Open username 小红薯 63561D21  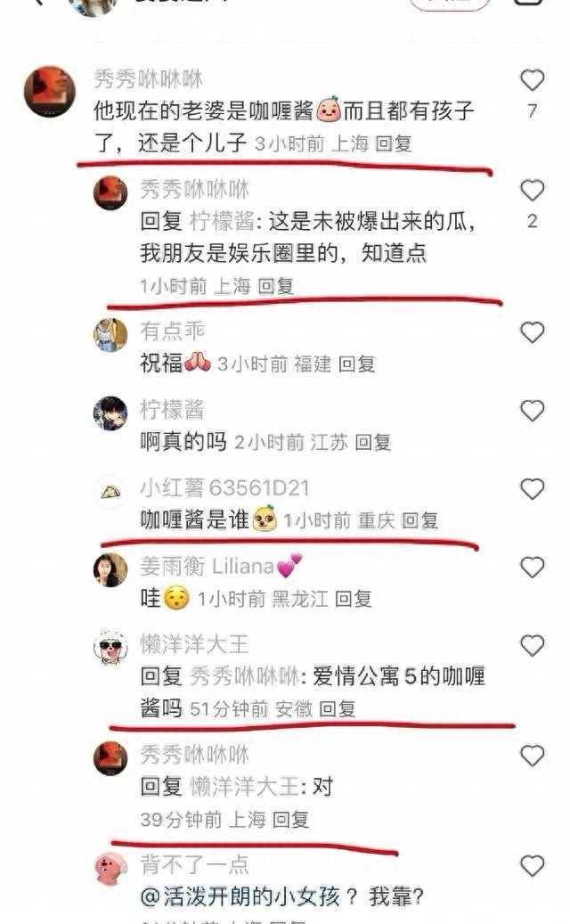coord(224,488)
